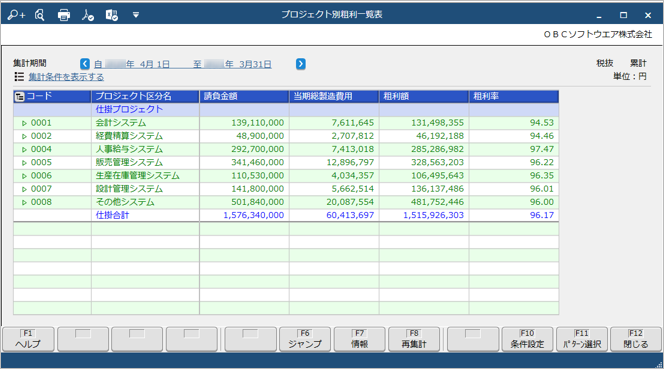Click the F6 ジャンプ button

pos(305,339)
